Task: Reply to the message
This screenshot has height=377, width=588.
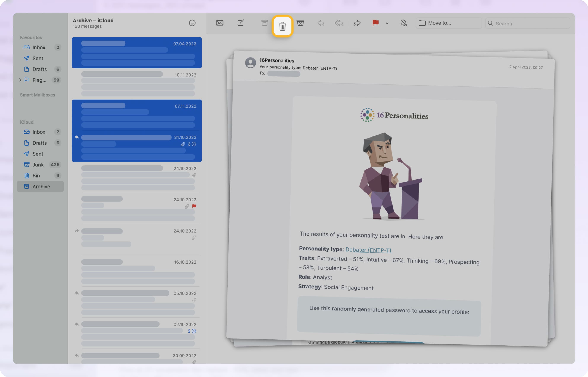Action: point(321,23)
